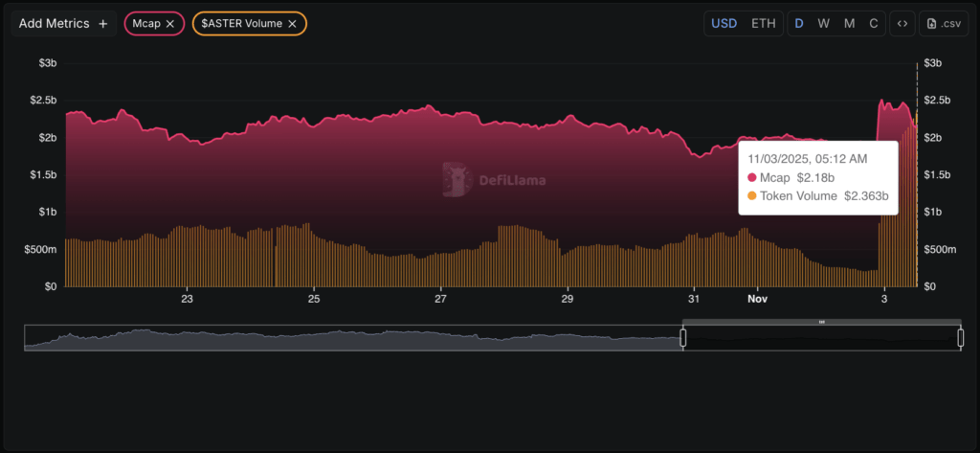The height and width of the screenshot is (453, 980).
Task: Click the right handle of the range selector
Action: pos(960,337)
